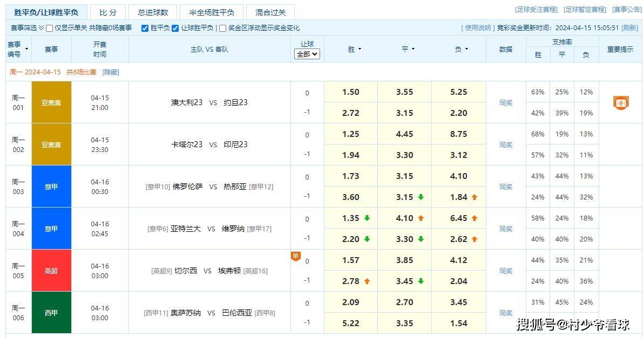
Task: Click the yellow 亚奥赛 league badge
Action: tap(51, 102)
